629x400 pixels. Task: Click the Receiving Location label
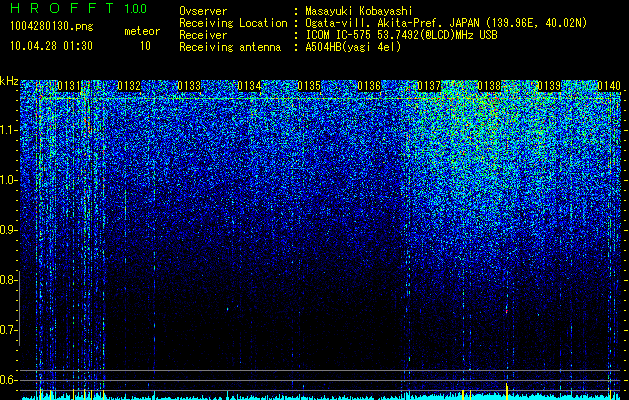point(233,24)
